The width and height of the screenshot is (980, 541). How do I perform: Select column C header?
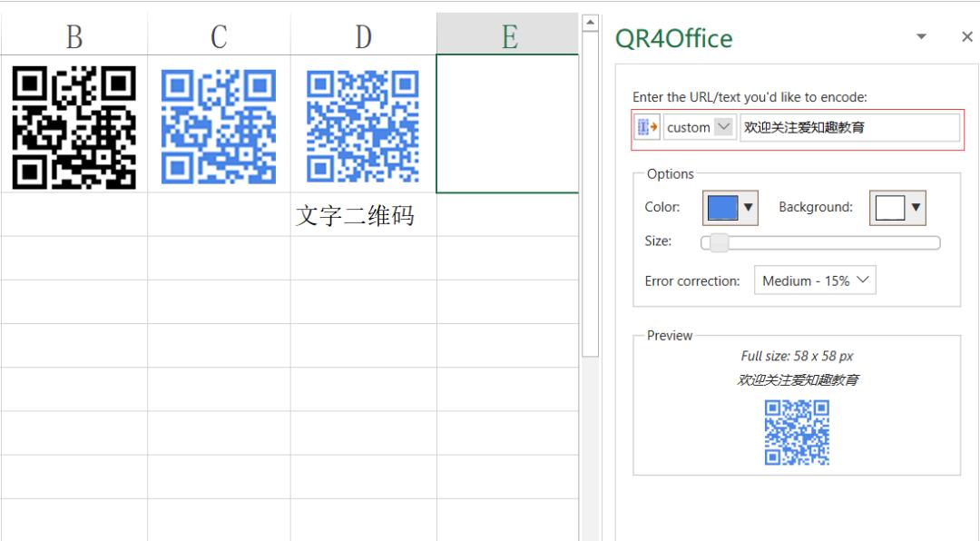click(x=219, y=36)
